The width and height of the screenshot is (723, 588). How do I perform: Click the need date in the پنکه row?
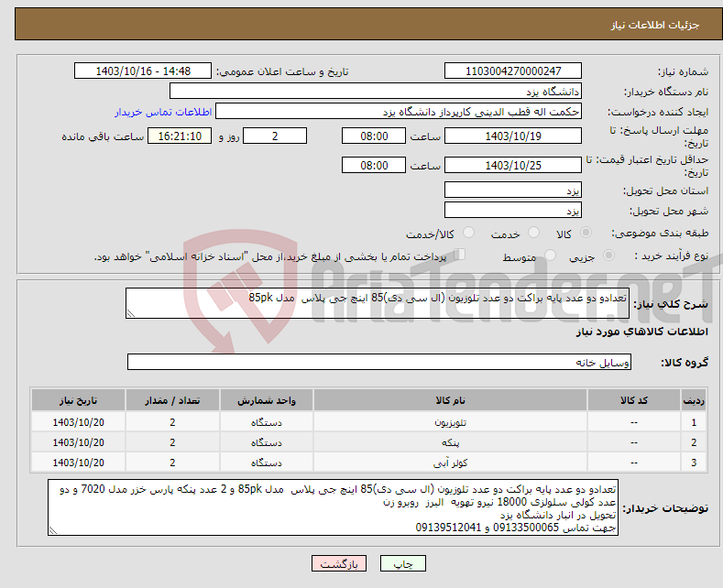pyautogui.click(x=79, y=442)
